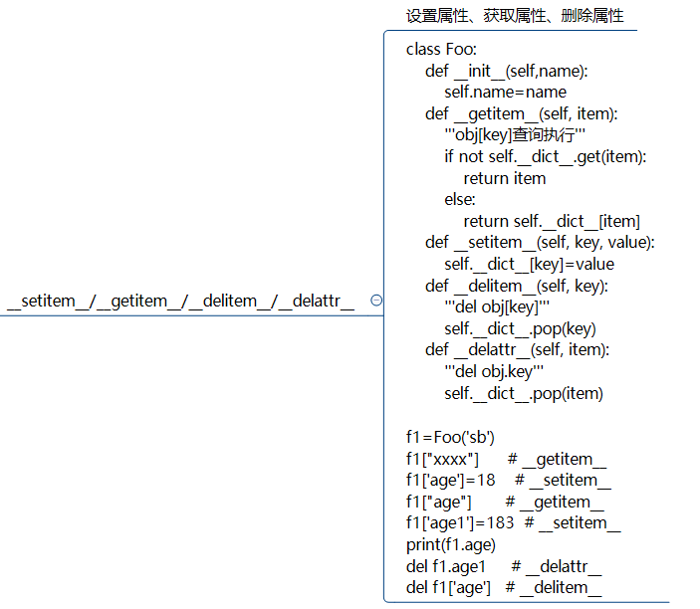Screen dimensions: 700x609
Task: Click 'def __setitem__(self, key, value):' line
Action: point(540,243)
